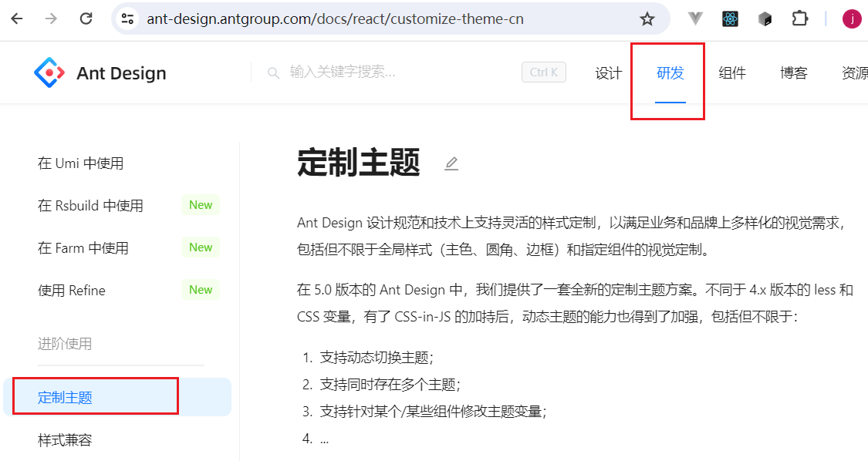Open sidebar item 在 Farm 中使用
The width and height of the screenshot is (868, 461).
coord(83,248)
